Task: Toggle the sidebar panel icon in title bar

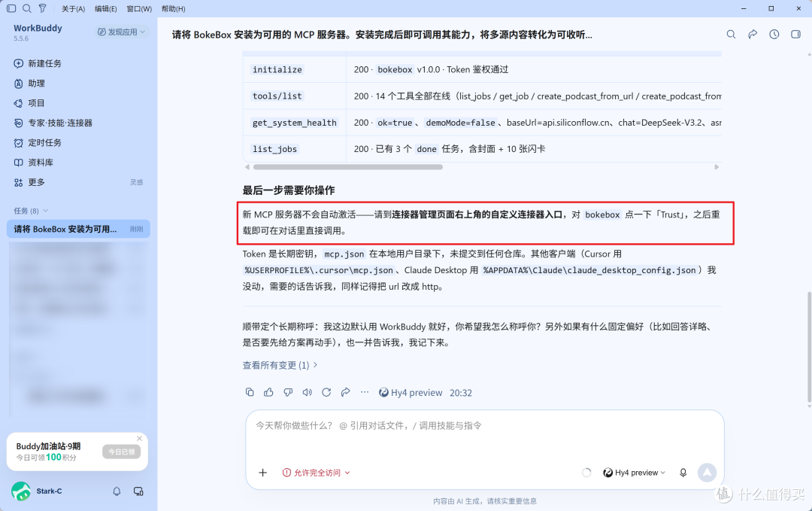Action: point(11,8)
